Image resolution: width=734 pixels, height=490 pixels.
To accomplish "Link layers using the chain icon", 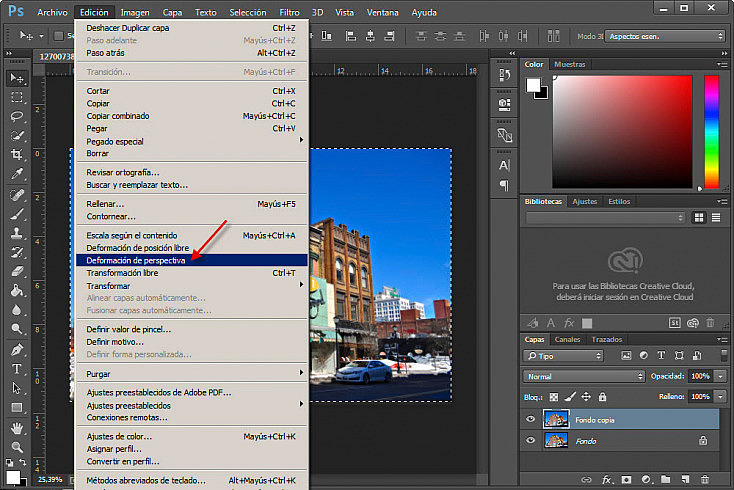I will 586,479.
